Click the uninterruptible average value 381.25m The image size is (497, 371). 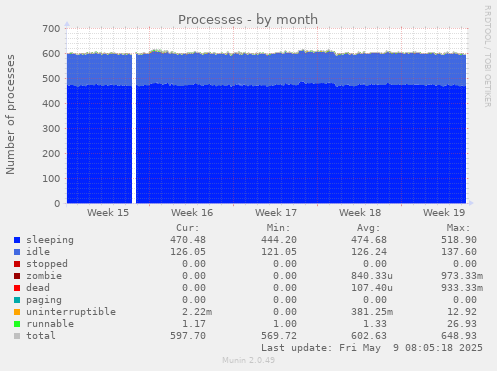pos(372,312)
